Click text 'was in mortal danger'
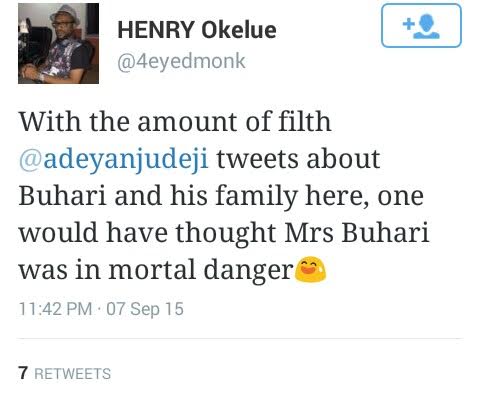The image size is (480, 401). [156, 270]
